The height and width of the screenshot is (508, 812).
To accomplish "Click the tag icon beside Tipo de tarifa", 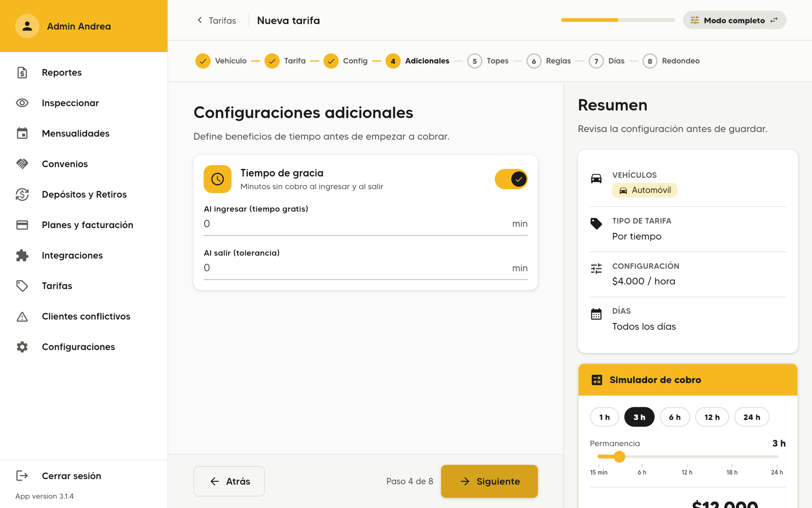I will (596, 224).
